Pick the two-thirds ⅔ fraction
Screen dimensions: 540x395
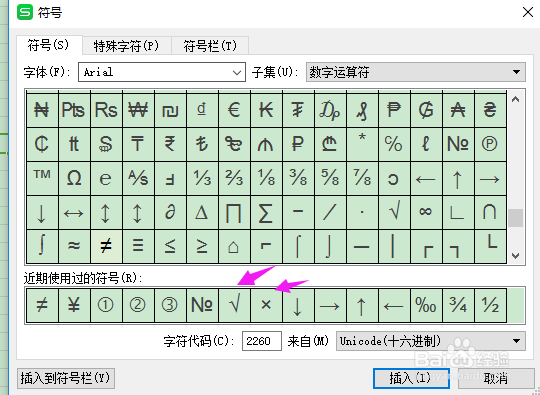(234, 178)
